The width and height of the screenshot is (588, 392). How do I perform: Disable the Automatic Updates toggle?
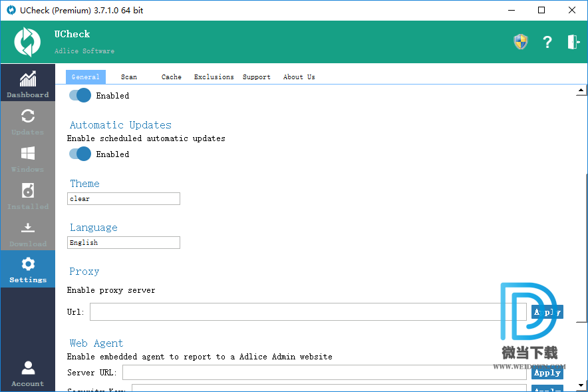pos(80,154)
